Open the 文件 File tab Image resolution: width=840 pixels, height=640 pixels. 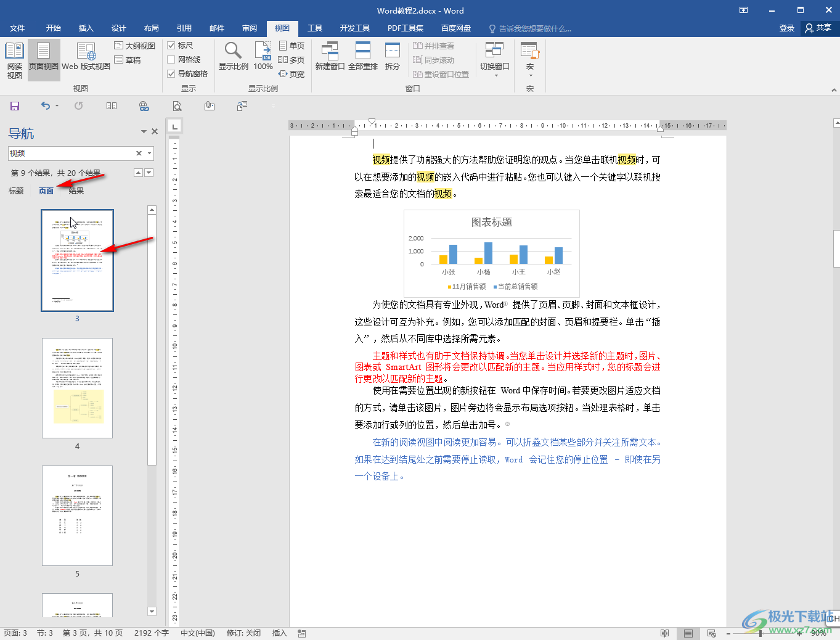point(17,28)
